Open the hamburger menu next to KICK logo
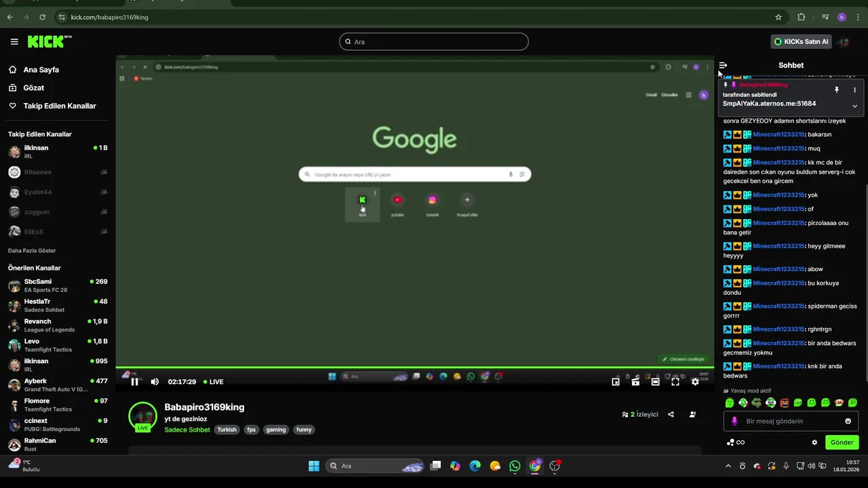 (x=14, y=42)
